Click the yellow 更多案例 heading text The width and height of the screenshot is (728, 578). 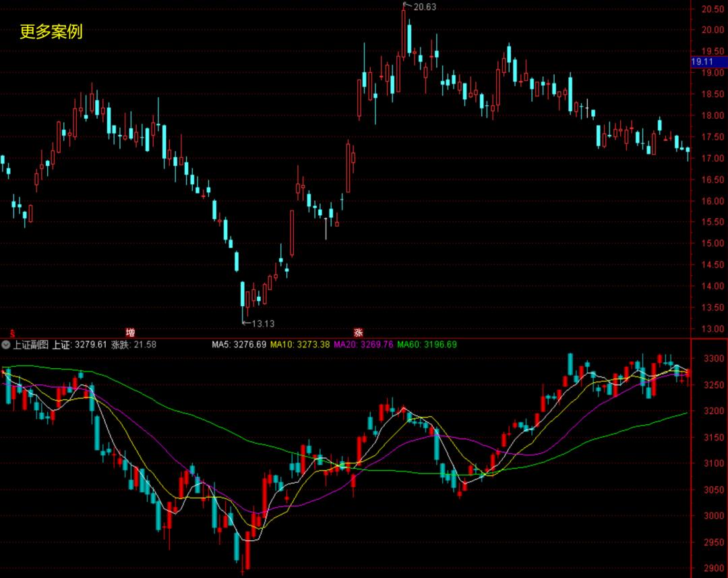(x=51, y=32)
